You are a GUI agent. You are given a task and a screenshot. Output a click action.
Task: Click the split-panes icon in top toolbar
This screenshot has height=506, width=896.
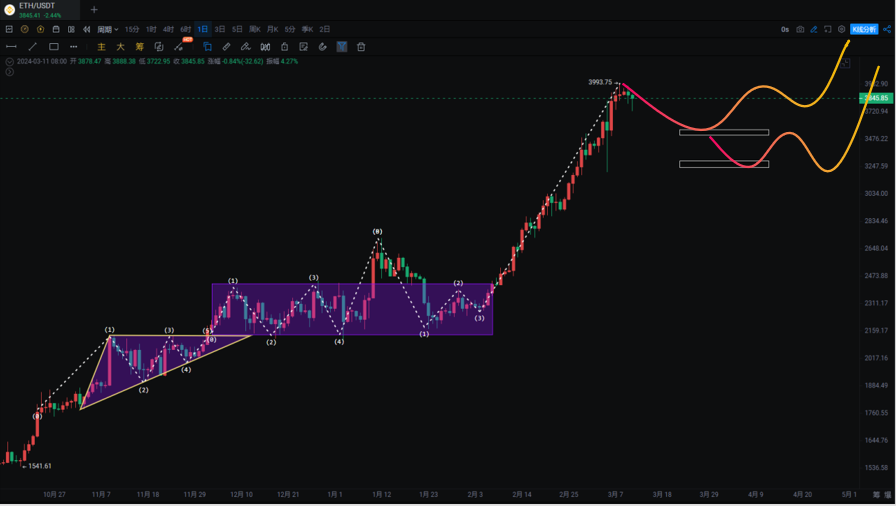(71, 29)
